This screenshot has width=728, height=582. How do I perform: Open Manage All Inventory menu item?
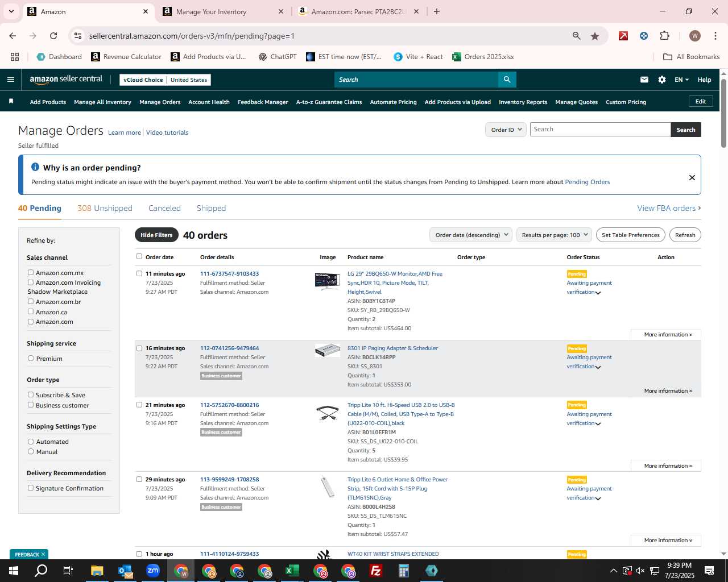pyautogui.click(x=102, y=102)
